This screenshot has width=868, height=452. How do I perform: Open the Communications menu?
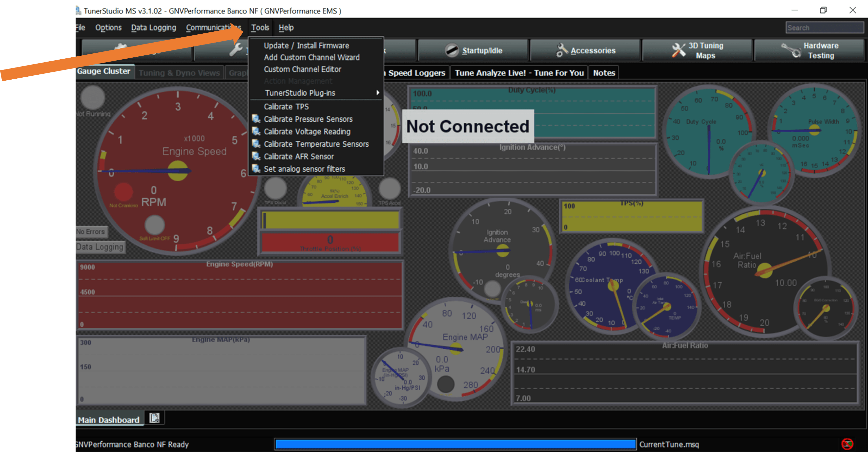pos(213,28)
